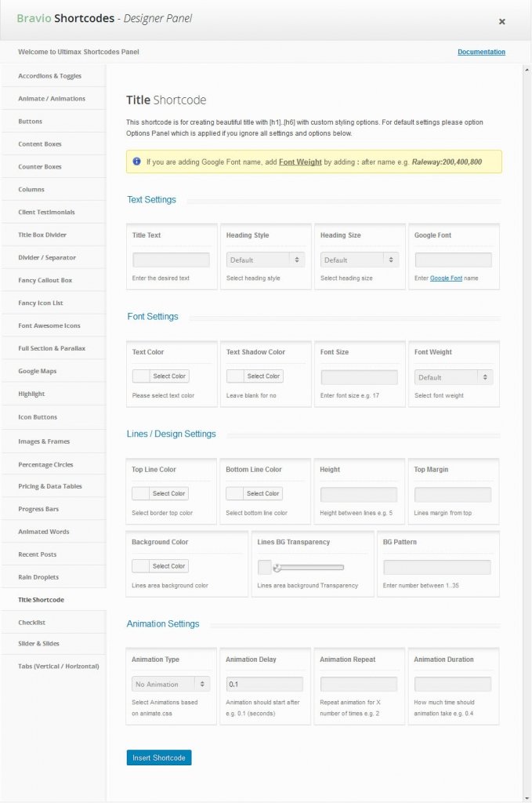Open the Animation Type dropdown
Screen dimensions: 532x803
171,684
